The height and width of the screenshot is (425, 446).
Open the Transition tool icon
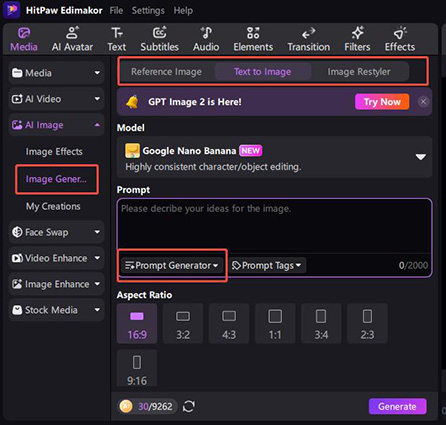pos(308,33)
